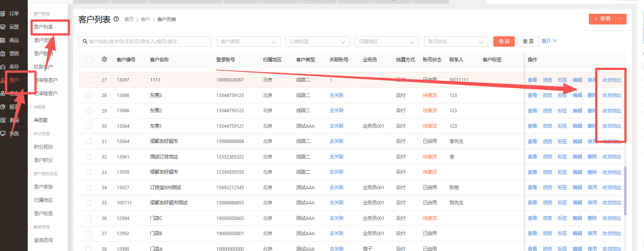Click 停用 for 成都友好超市测试
This screenshot has width=644, height=251.
point(592,203)
